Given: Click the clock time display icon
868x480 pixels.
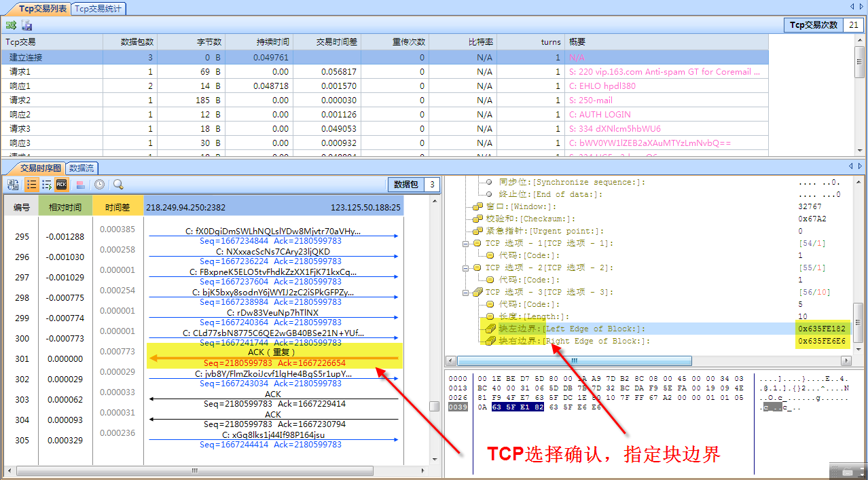Looking at the screenshot, I should tap(99, 184).
